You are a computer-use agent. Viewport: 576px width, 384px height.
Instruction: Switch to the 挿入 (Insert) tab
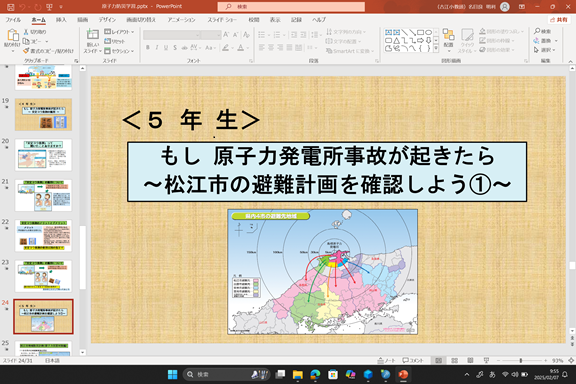[x=61, y=20]
